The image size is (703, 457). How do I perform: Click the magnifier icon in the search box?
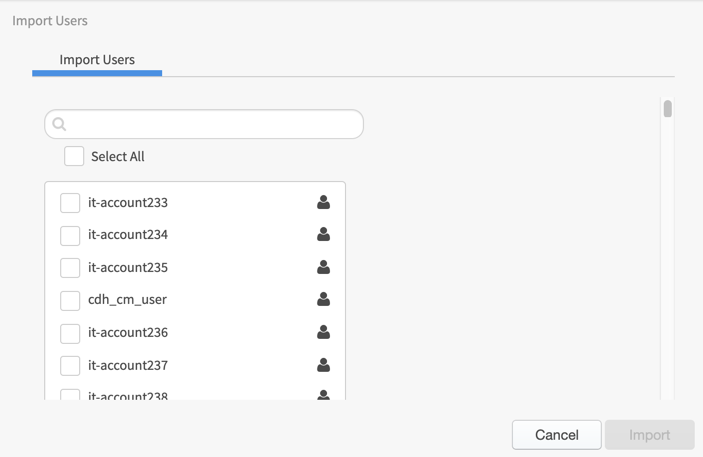[x=59, y=124]
